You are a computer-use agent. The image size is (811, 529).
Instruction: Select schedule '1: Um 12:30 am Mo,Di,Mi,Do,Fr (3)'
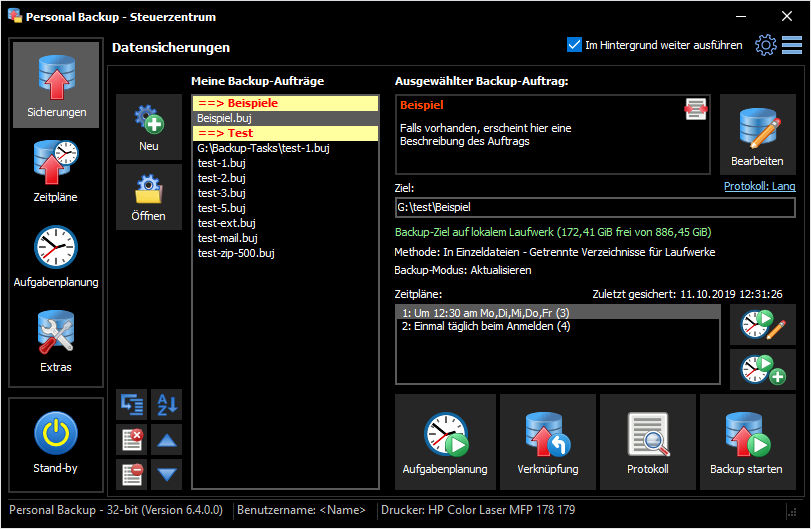[558, 313]
